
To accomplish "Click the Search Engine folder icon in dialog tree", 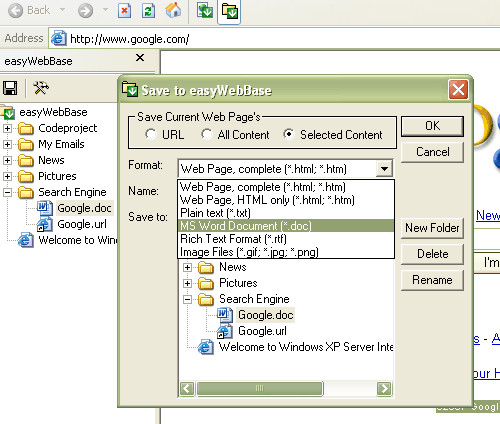I will pos(206,299).
